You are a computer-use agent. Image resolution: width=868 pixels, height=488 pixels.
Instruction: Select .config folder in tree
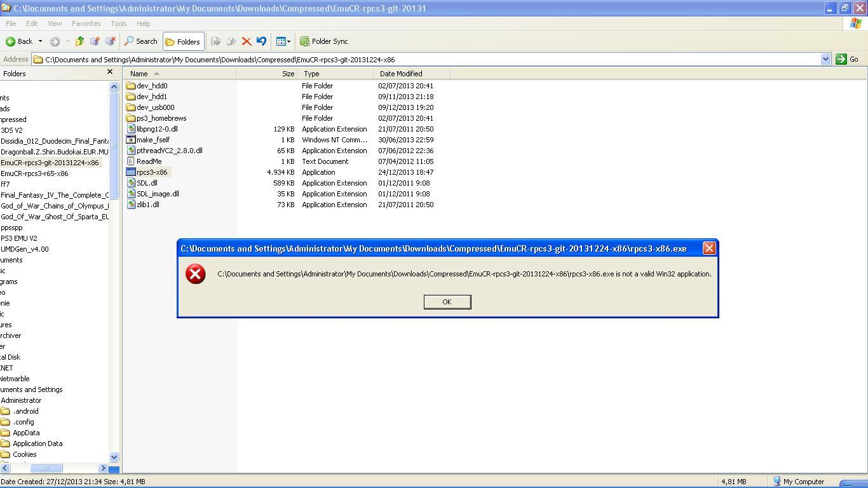coord(24,422)
